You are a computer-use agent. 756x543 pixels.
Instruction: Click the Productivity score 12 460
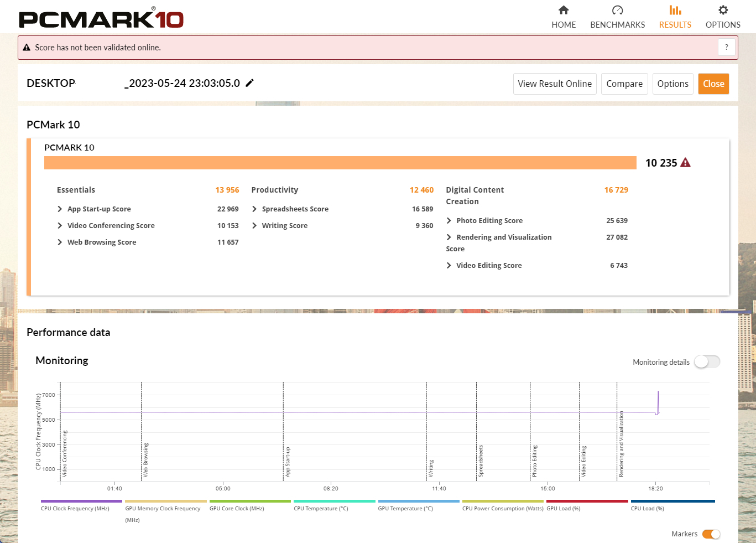[x=421, y=190]
